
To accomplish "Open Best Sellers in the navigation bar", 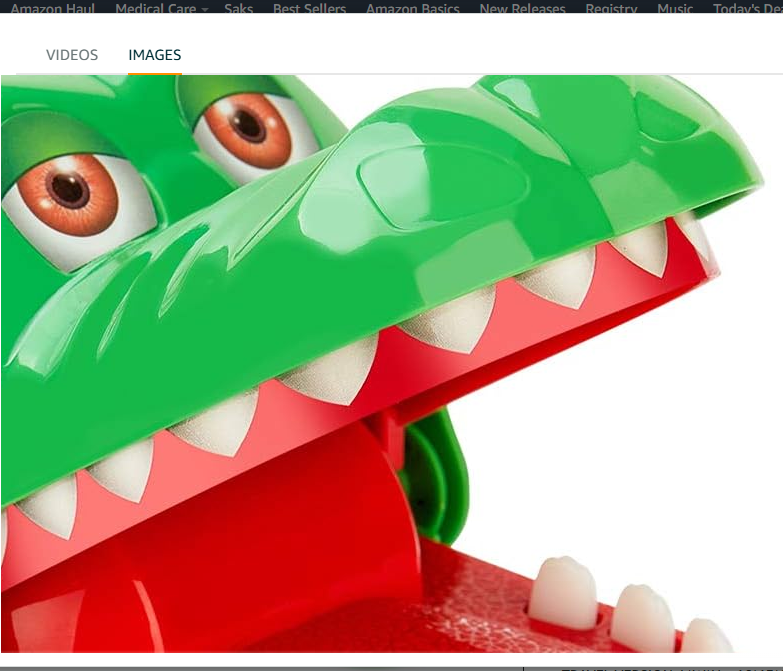I will 309,8.
